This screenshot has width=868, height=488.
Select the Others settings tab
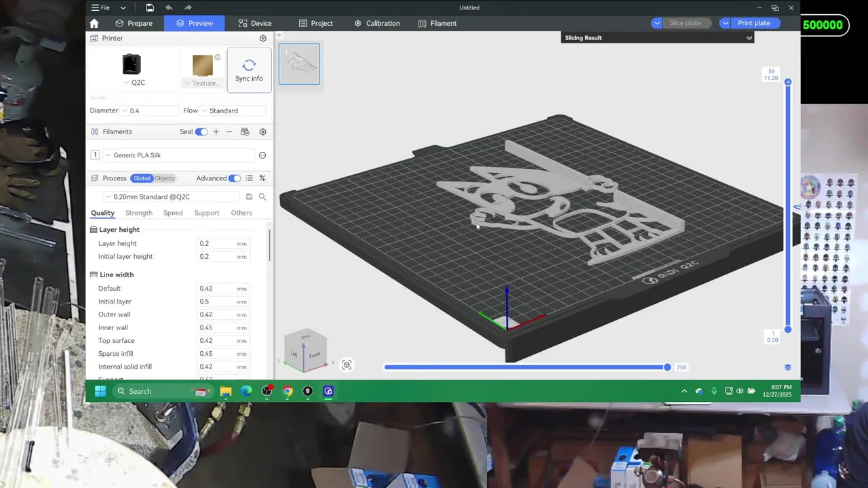click(x=241, y=213)
